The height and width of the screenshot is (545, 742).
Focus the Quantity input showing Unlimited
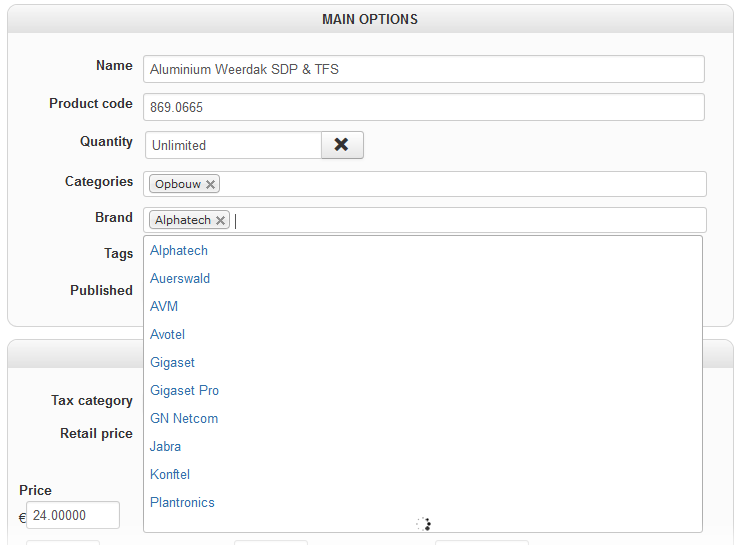233,145
